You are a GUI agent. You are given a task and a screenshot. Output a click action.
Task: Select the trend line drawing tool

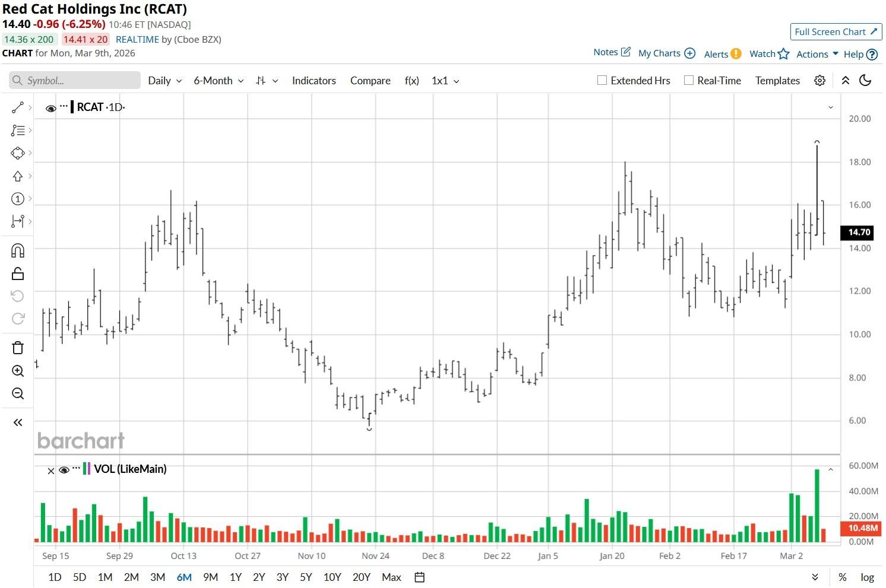(x=18, y=107)
